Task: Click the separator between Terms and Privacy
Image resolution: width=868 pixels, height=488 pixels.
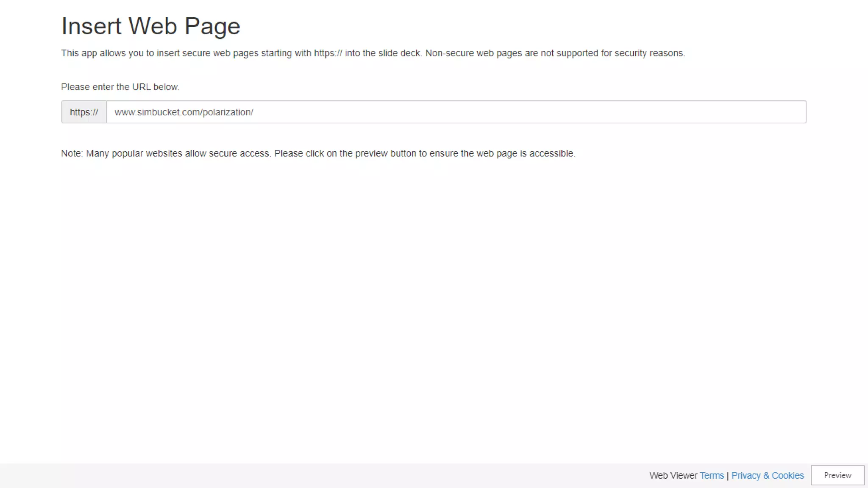Action: [728, 476]
